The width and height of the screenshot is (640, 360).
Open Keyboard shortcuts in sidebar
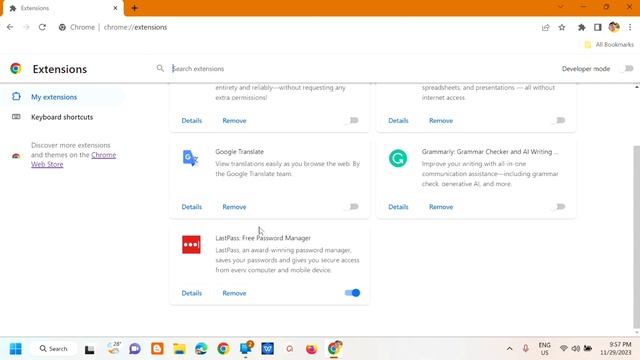tap(62, 117)
